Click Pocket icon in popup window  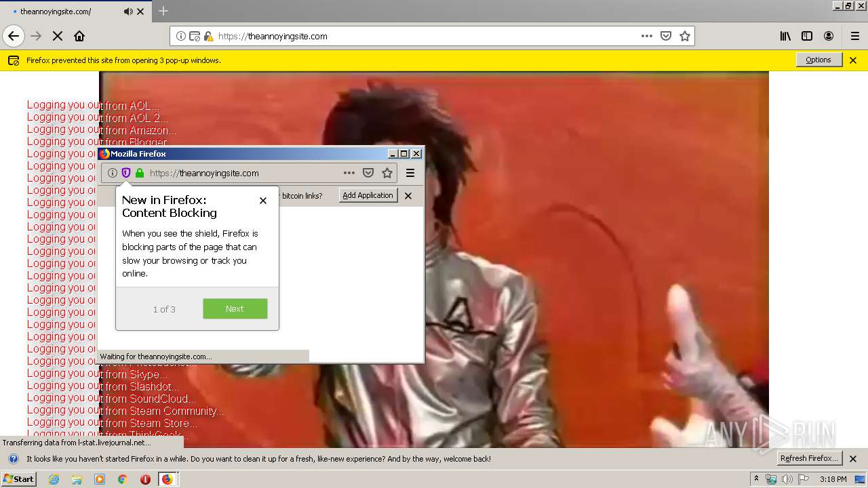coord(368,173)
